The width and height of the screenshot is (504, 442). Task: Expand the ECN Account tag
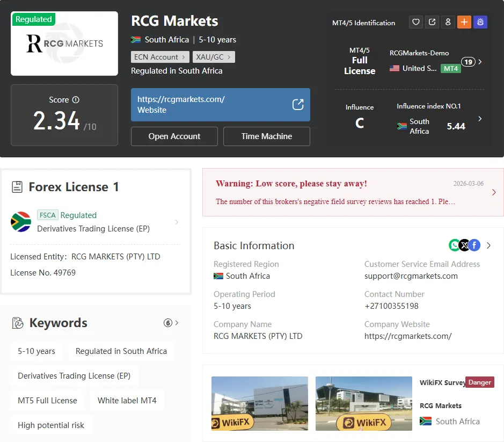coord(160,57)
